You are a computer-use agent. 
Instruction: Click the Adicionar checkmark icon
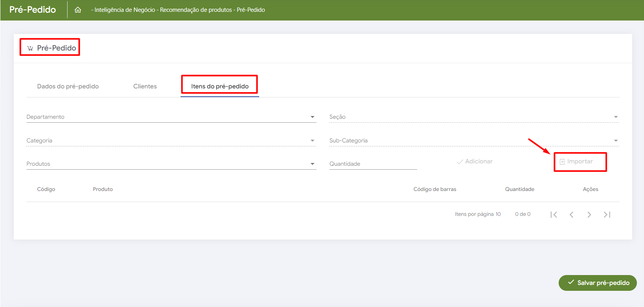tap(460, 162)
